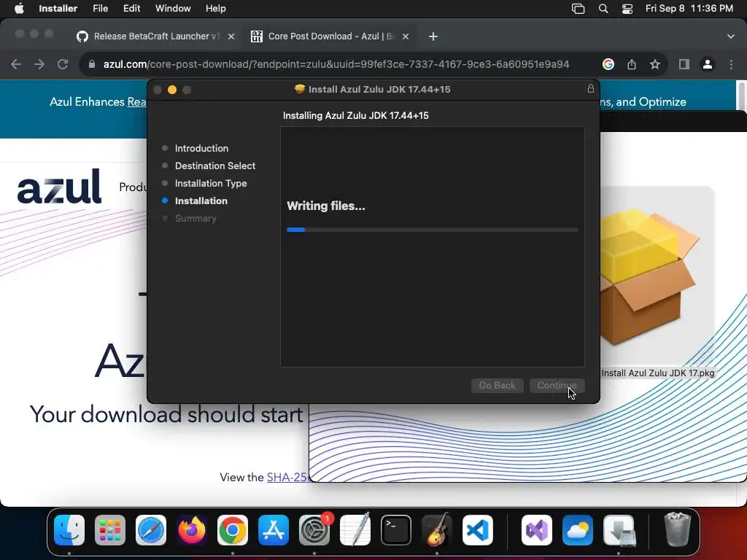The image size is (747, 560).
Task: Expand the Chrome tab search chevron
Action: click(730, 36)
